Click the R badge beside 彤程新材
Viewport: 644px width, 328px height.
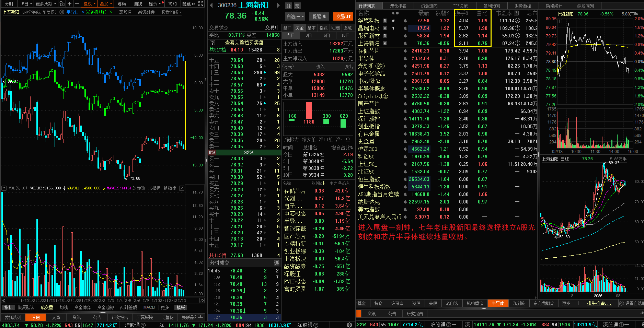coord(385,36)
